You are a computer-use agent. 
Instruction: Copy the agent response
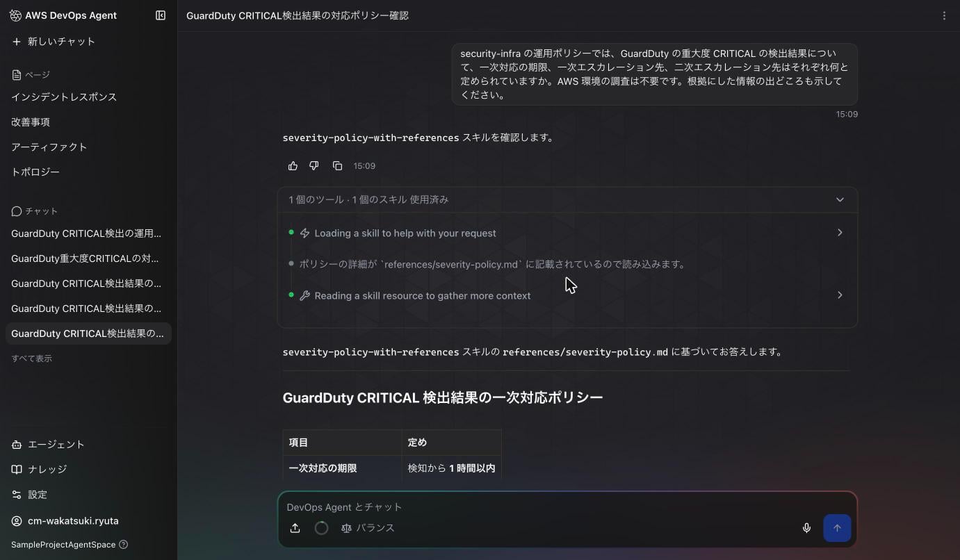337,166
